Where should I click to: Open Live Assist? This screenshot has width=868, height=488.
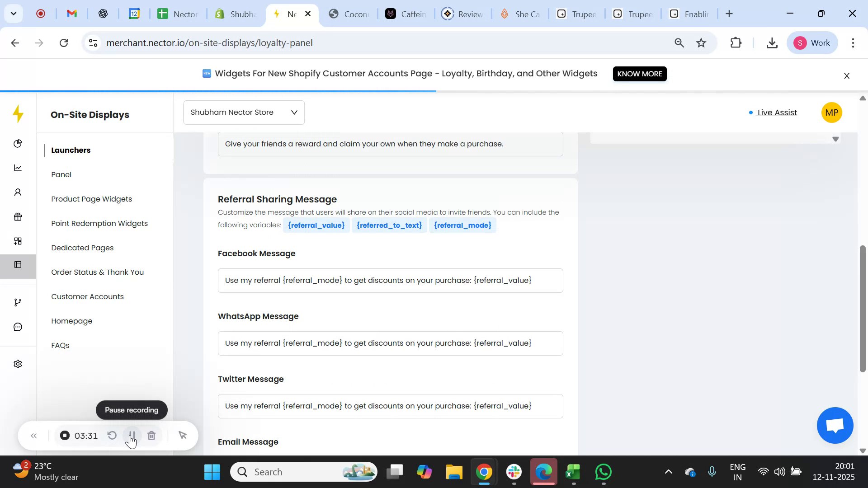[776, 113]
